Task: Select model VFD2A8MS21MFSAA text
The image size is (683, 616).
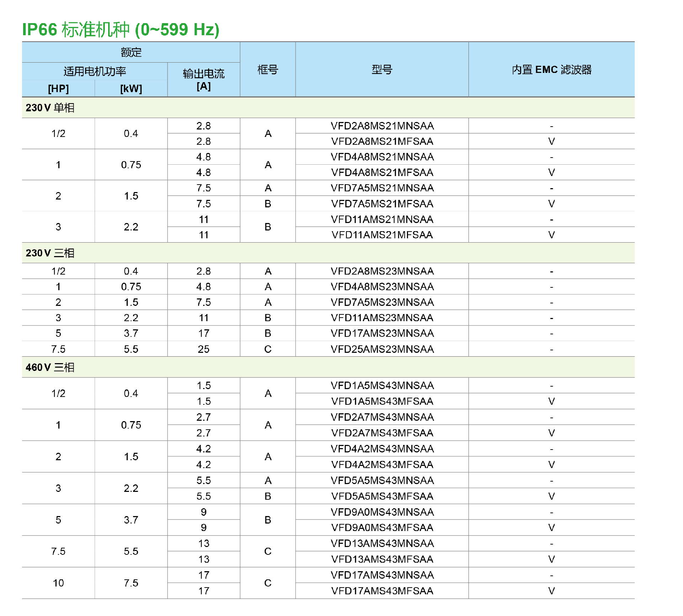Action: coord(382,142)
